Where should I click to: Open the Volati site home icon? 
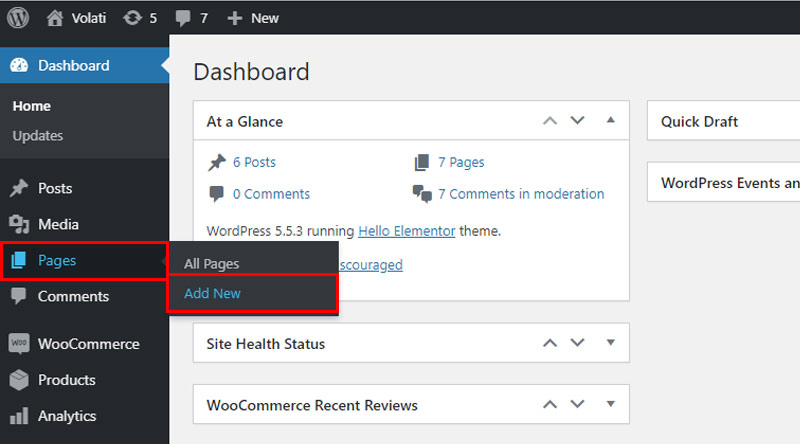(x=55, y=18)
